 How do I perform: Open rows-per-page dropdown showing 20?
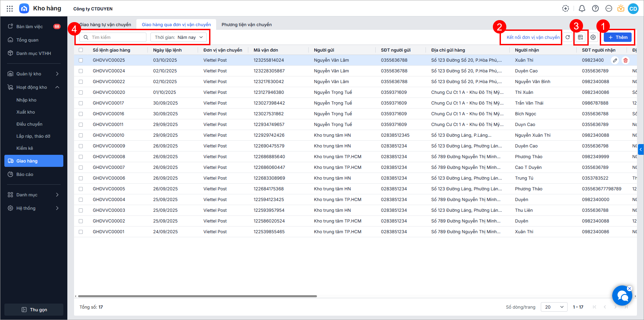point(554,307)
